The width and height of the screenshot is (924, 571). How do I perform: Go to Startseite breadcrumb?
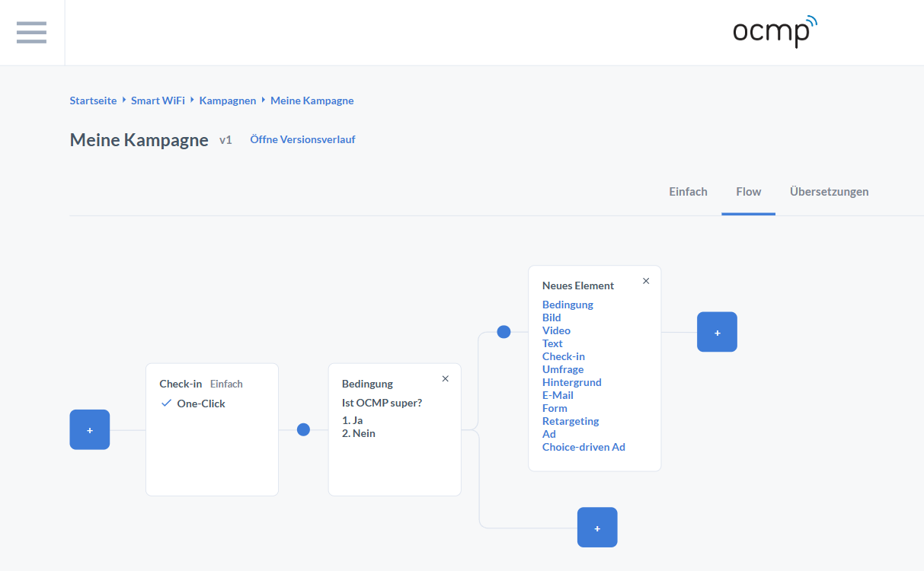coord(93,100)
